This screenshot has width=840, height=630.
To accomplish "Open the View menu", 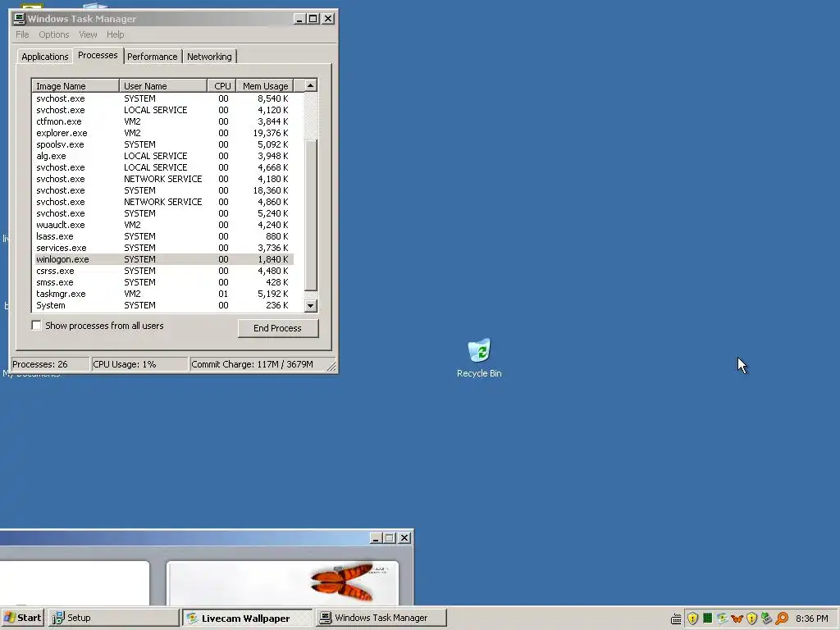I will pos(88,34).
